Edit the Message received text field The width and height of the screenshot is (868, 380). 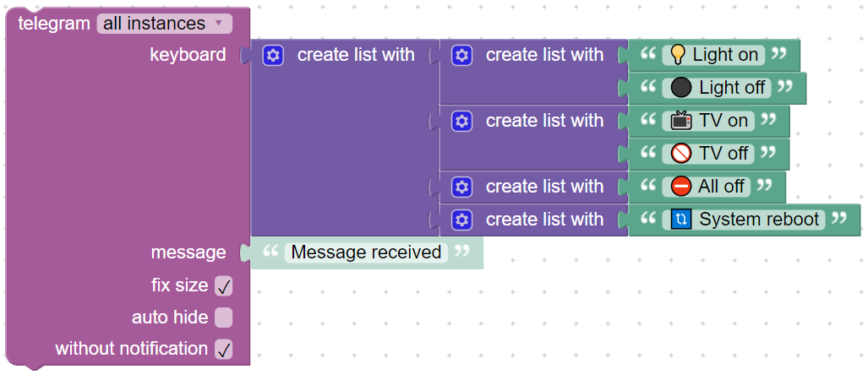(366, 252)
